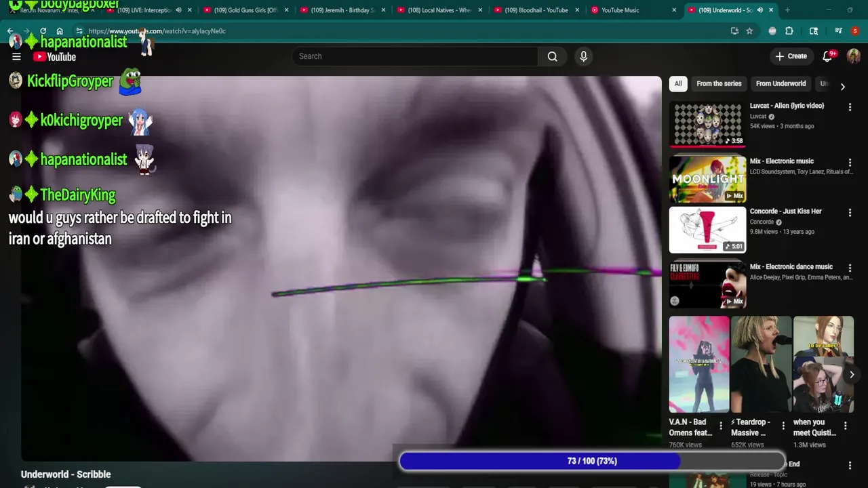The width and height of the screenshot is (868, 488).
Task: Open the browser Extensions puzzle icon
Action: (x=789, y=31)
